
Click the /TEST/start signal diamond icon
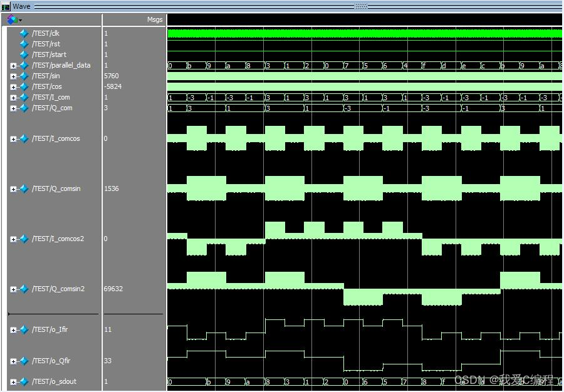[24, 54]
